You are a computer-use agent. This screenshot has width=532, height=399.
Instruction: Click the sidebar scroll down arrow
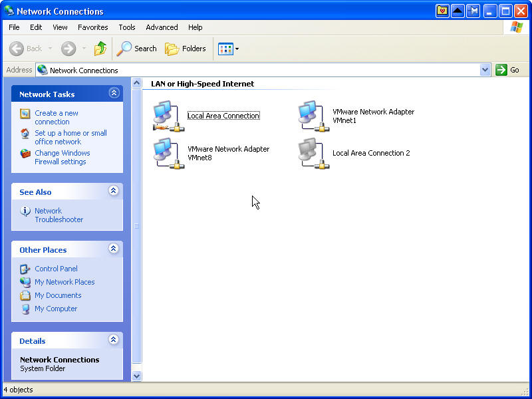coord(137,376)
